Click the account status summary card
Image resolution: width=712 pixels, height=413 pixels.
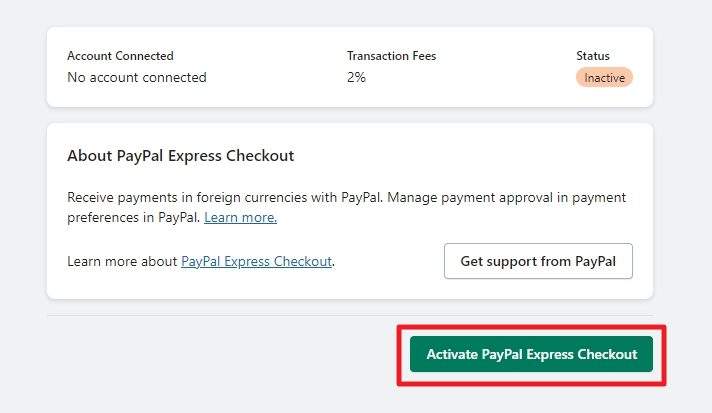350,67
